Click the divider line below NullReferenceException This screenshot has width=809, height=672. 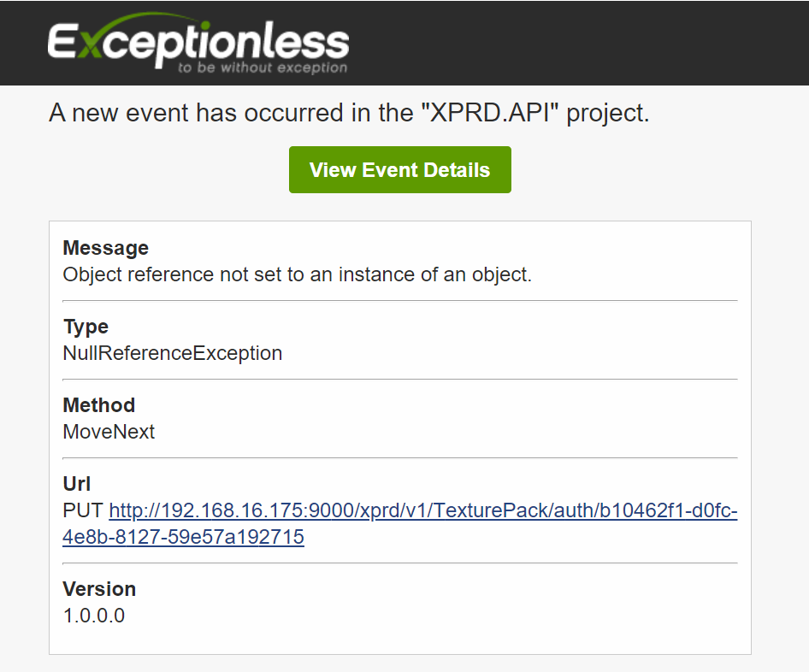click(x=400, y=379)
